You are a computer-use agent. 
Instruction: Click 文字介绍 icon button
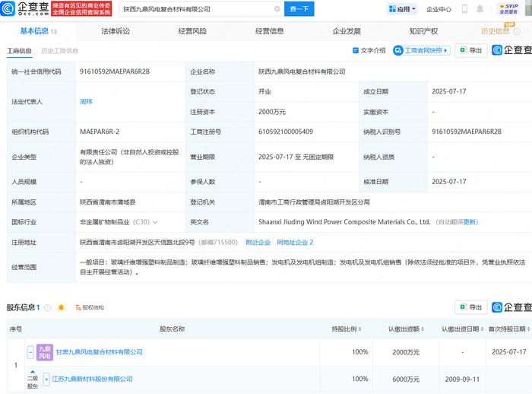coord(369,51)
